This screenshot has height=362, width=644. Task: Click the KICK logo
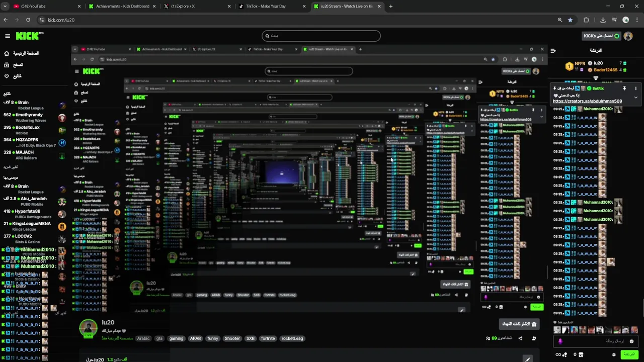(29, 36)
